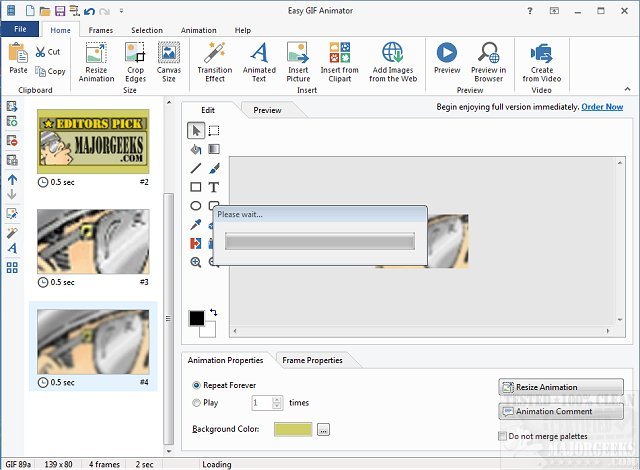This screenshot has height=470, width=640.
Task: Pick the Paintbrush drawing tool
Action: pyautogui.click(x=213, y=168)
